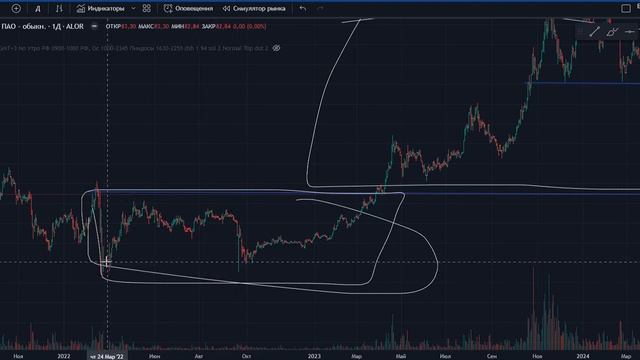Open the Д timeframe selector
The image size is (640, 360).
(x=38, y=9)
